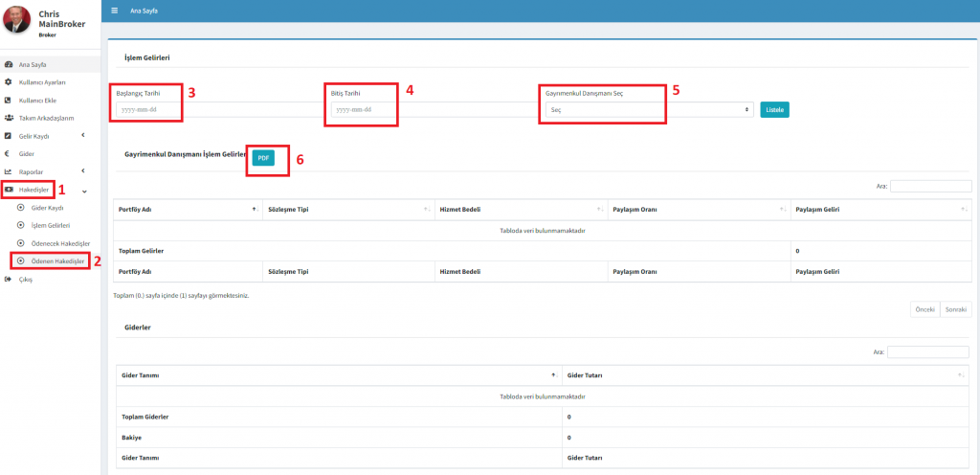Click the Listele button
The height and width of the screenshot is (475, 980).
774,110
